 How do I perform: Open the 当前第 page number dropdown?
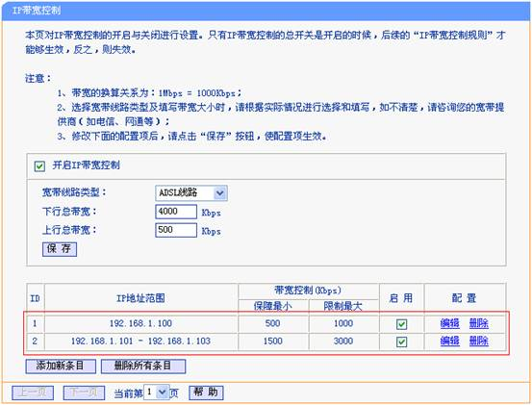(x=157, y=392)
